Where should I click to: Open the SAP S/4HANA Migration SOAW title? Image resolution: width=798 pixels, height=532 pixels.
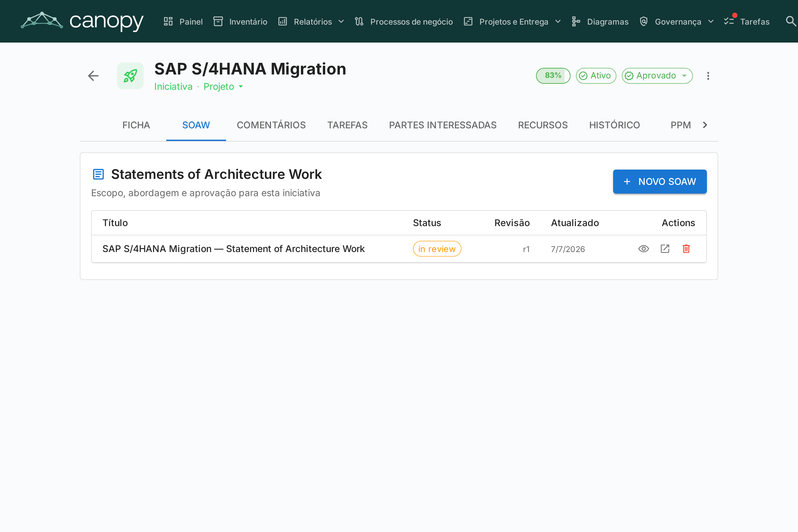point(233,249)
